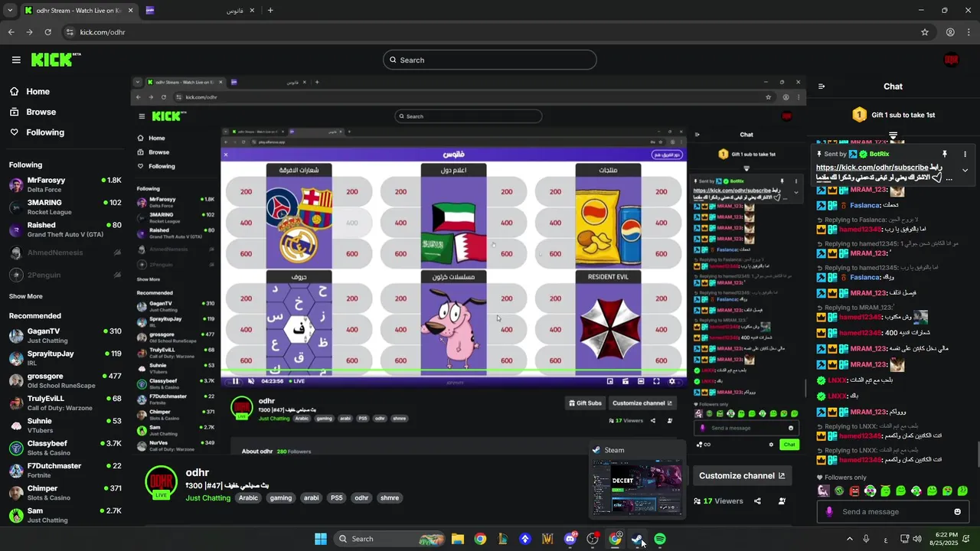Screen dimensions: 980x551
Task: Open recommended channel Suhnie
Action: point(65,425)
